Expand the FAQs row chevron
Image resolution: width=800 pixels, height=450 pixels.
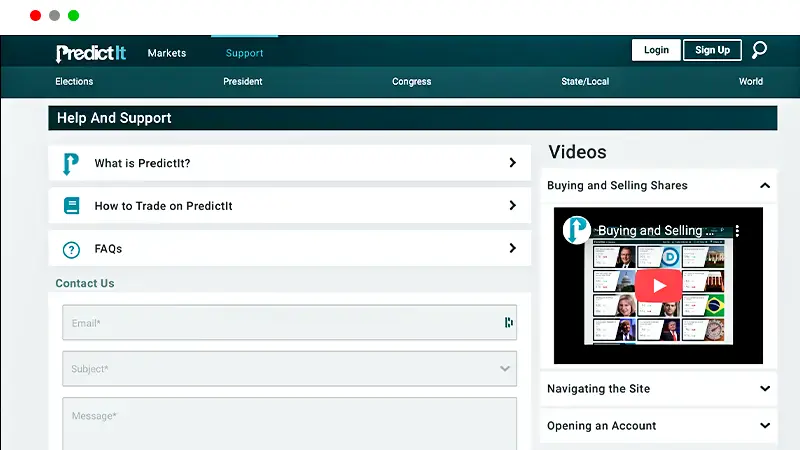point(513,248)
